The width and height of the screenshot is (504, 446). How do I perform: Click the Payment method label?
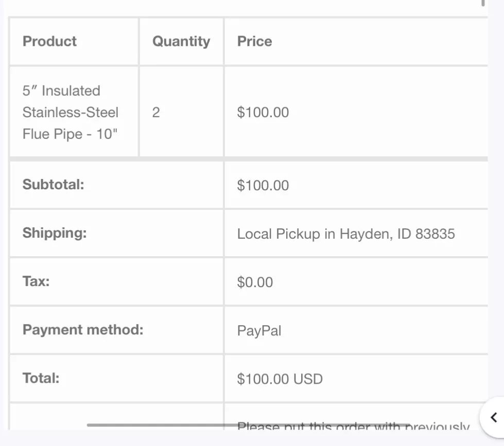pyautogui.click(x=83, y=330)
